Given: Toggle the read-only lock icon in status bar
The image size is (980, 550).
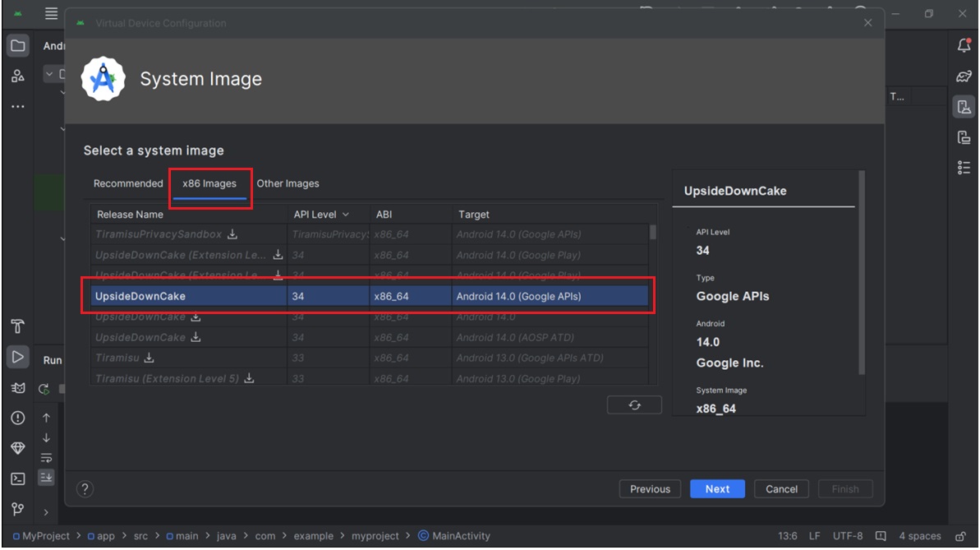Looking at the screenshot, I should coord(961,536).
